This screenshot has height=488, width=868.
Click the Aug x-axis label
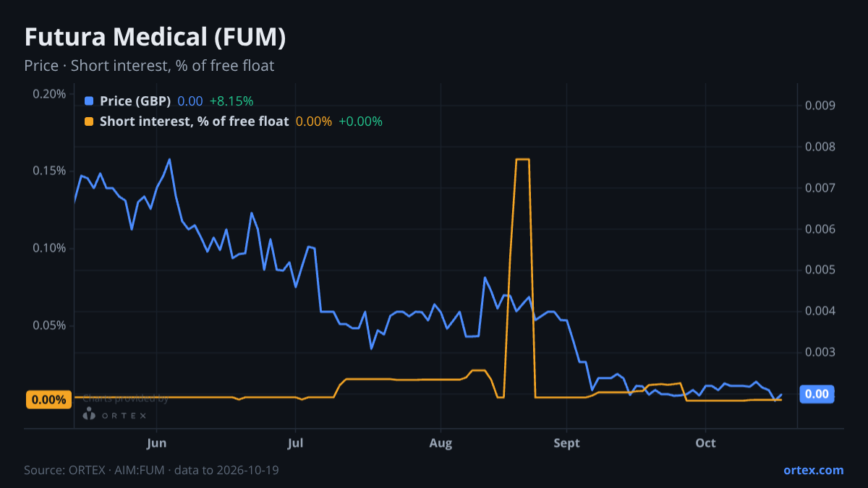click(441, 443)
